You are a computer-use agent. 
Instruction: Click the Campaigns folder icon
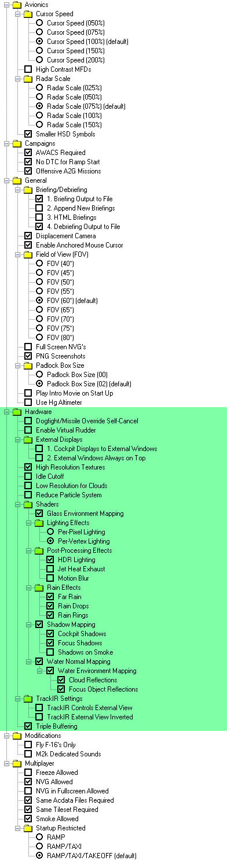click(x=17, y=143)
